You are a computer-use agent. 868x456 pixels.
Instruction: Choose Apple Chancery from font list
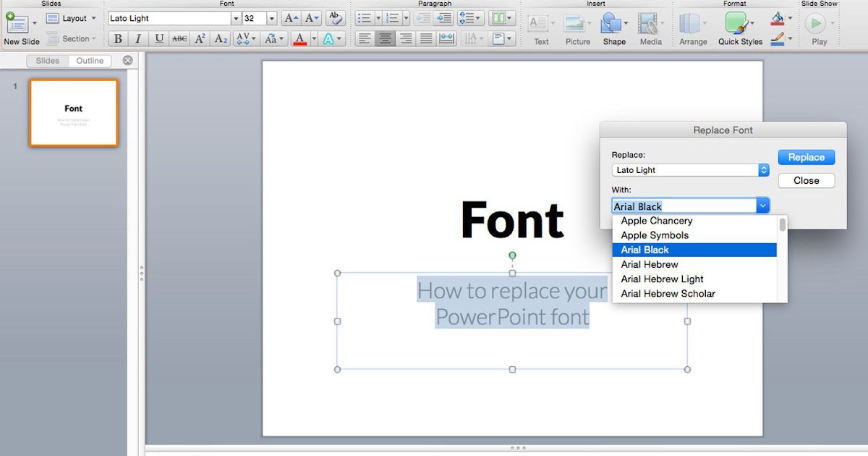694,221
